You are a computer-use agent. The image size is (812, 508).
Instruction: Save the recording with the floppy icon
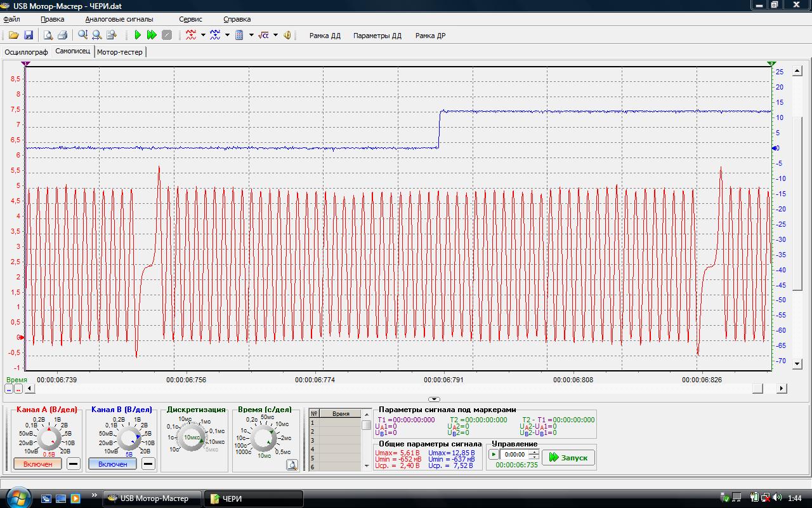click(29, 36)
